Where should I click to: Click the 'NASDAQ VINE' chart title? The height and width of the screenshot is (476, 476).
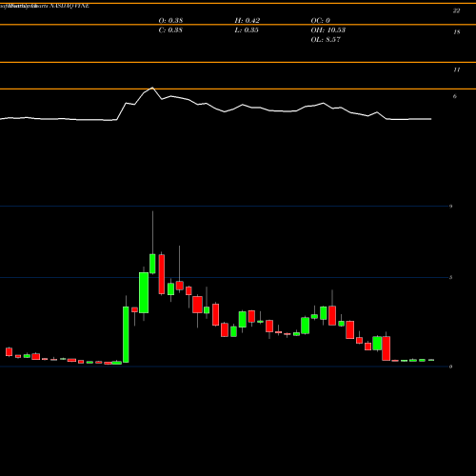[69, 6]
